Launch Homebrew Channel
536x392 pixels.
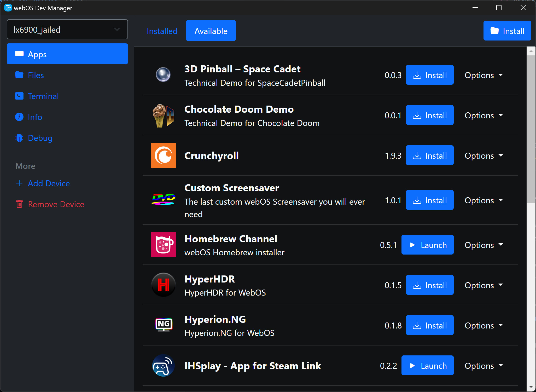pos(427,245)
